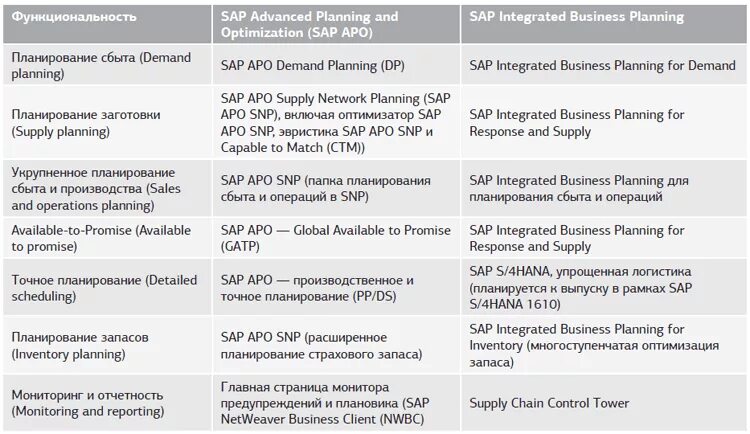The image size is (750, 434).
Task: Click the Планирование заготовки (Supply planning) cell
Action: click(107, 123)
